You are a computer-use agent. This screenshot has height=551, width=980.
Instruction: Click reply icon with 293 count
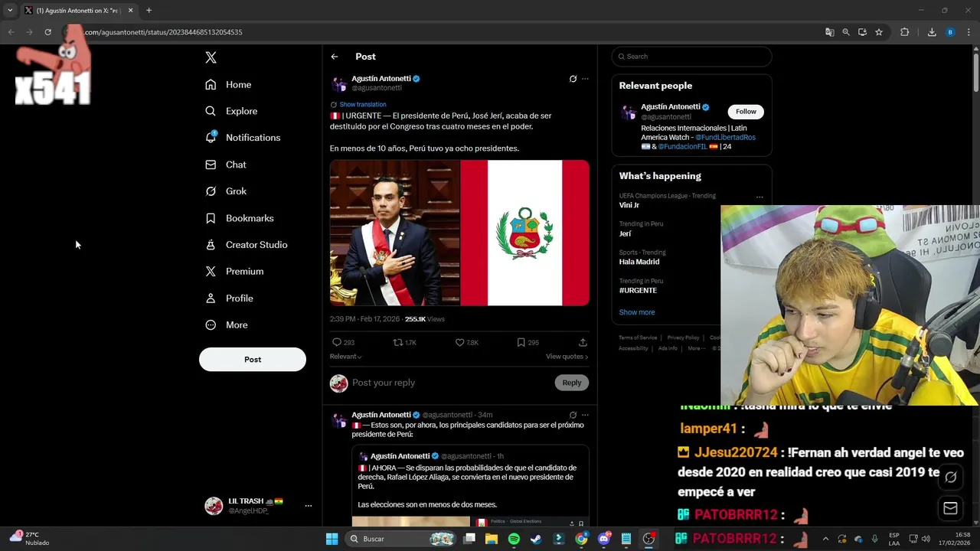[x=343, y=342]
